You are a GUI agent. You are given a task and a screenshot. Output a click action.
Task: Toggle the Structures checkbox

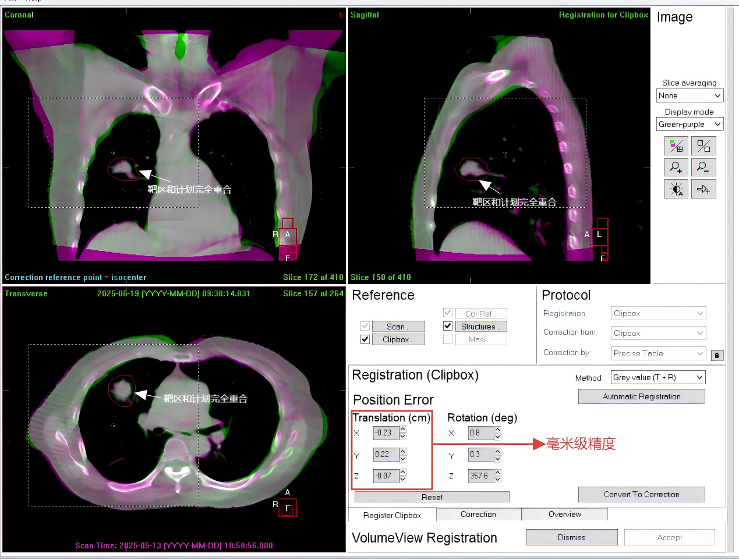(x=448, y=326)
